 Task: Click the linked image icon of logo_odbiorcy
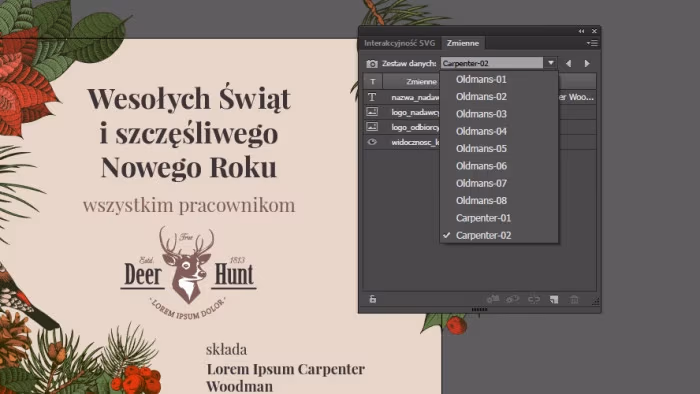coord(372,127)
